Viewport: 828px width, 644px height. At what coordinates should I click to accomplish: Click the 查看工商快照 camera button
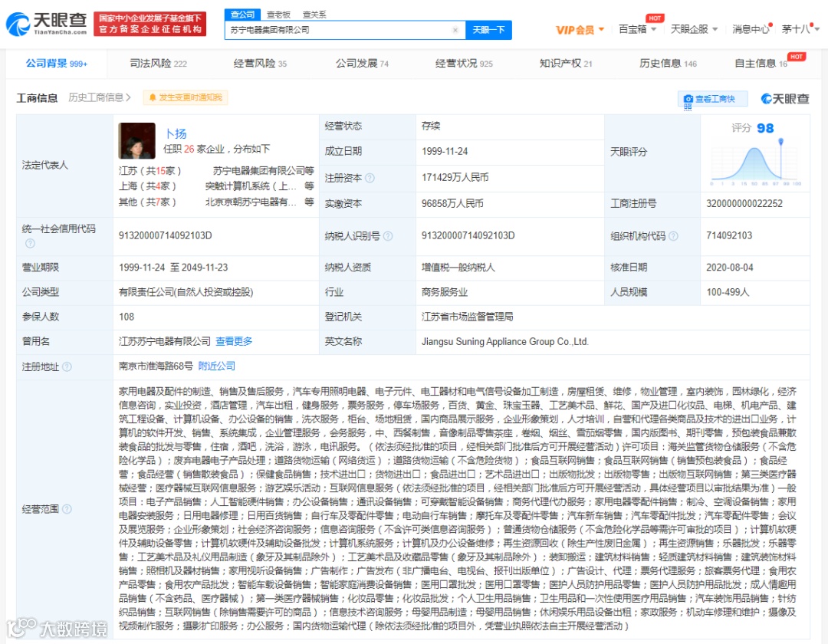[x=713, y=99]
